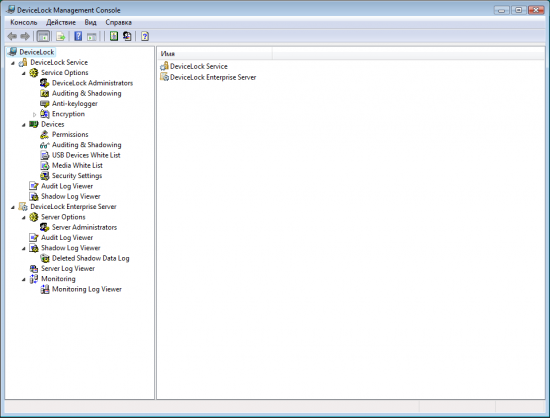
Task: Collapse the DeviceLock Service tree node
Action: (x=13, y=63)
